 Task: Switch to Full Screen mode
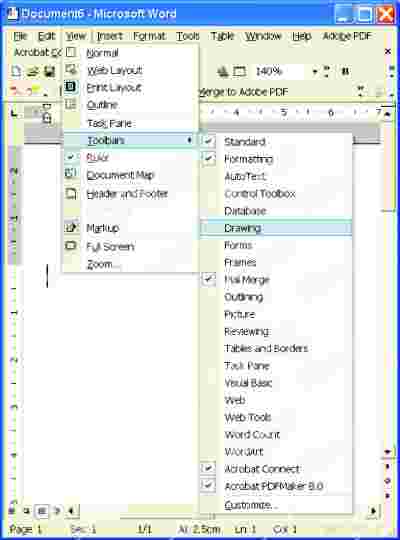[131, 246]
